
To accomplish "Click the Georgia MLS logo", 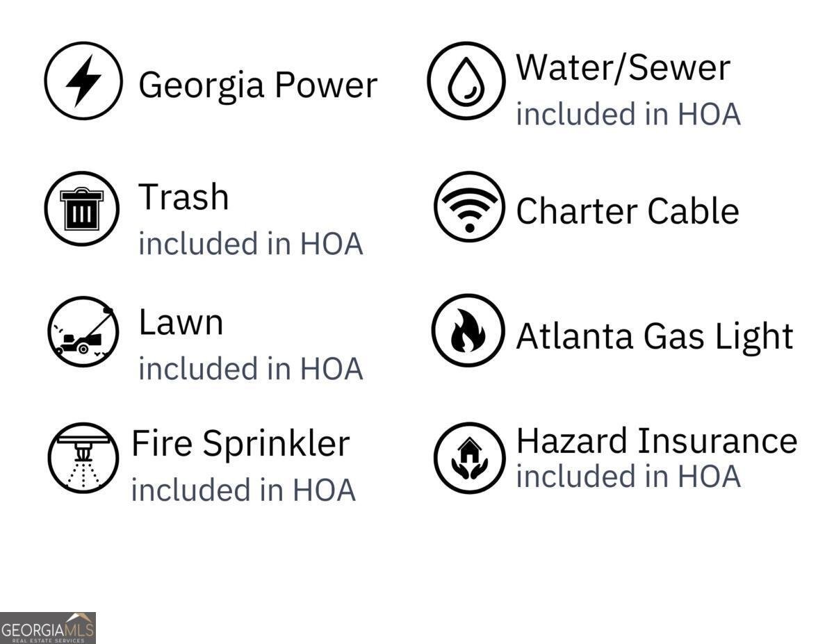I will tap(47, 628).
